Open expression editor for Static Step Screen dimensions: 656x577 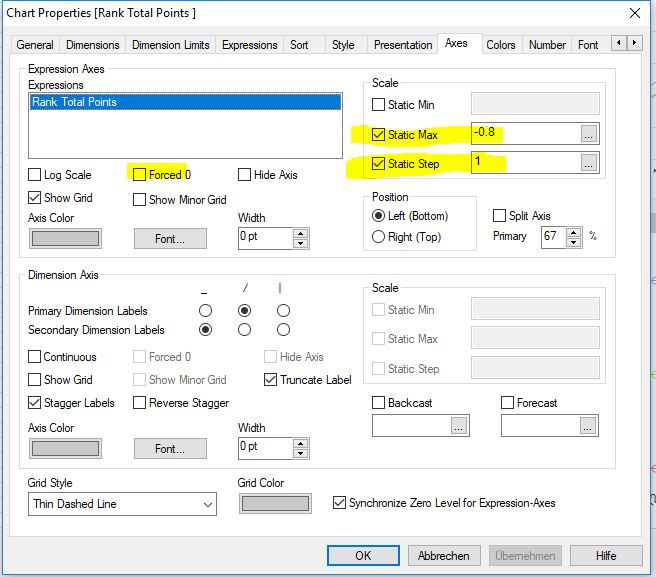[x=589, y=163]
